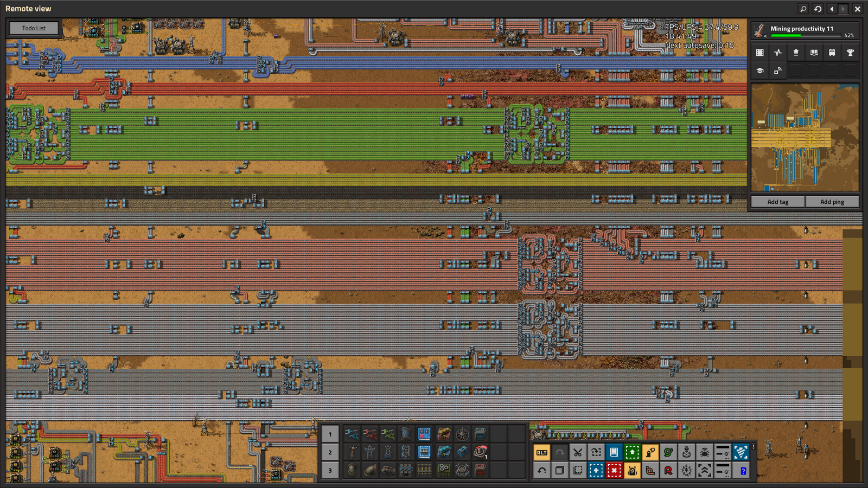Open the graduation cap tips icon
Image resolution: width=868 pixels, height=488 pixels.
point(760,71)
